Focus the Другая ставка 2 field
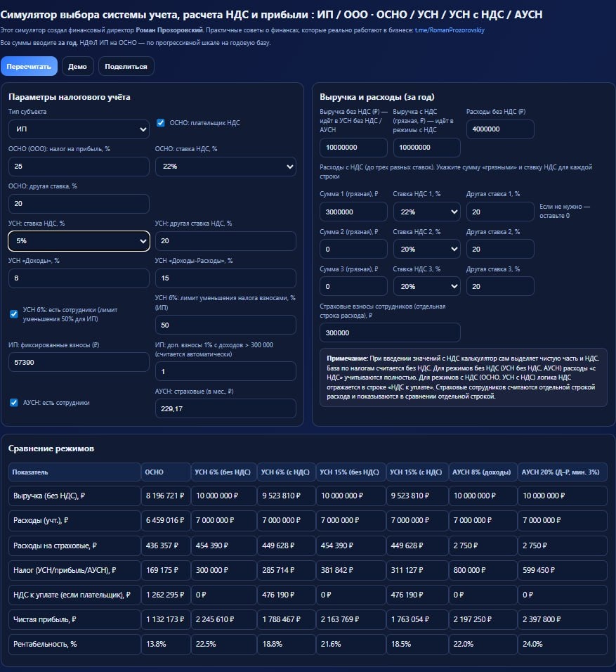Screen dimensions: 616x672 500,249
